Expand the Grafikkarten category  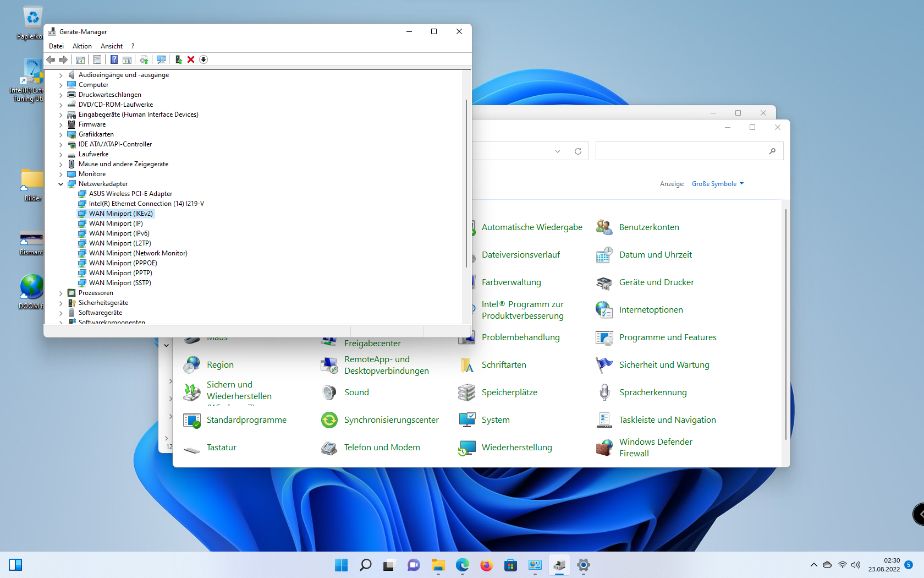[x=61, y=134]
